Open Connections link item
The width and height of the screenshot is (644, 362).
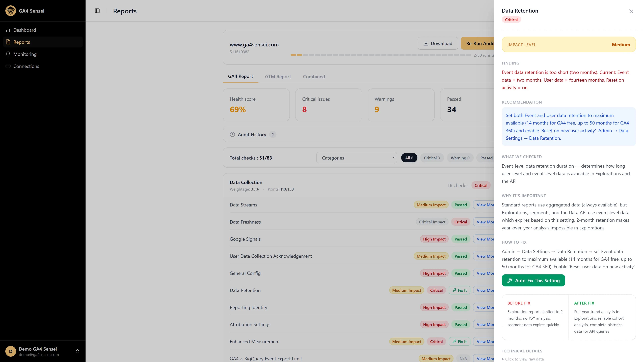pyautogui.click(x=42, y=66)
